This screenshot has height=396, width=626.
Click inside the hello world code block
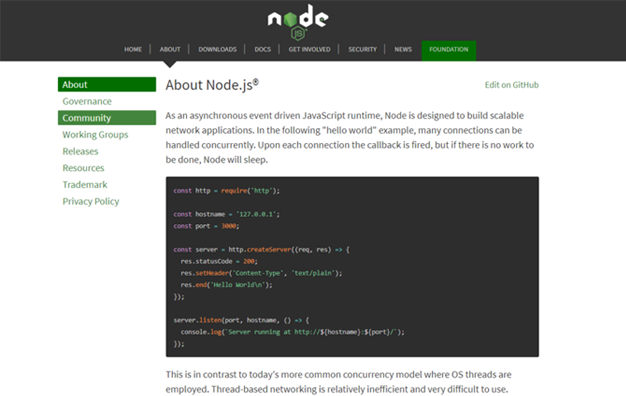pos(352,267)
